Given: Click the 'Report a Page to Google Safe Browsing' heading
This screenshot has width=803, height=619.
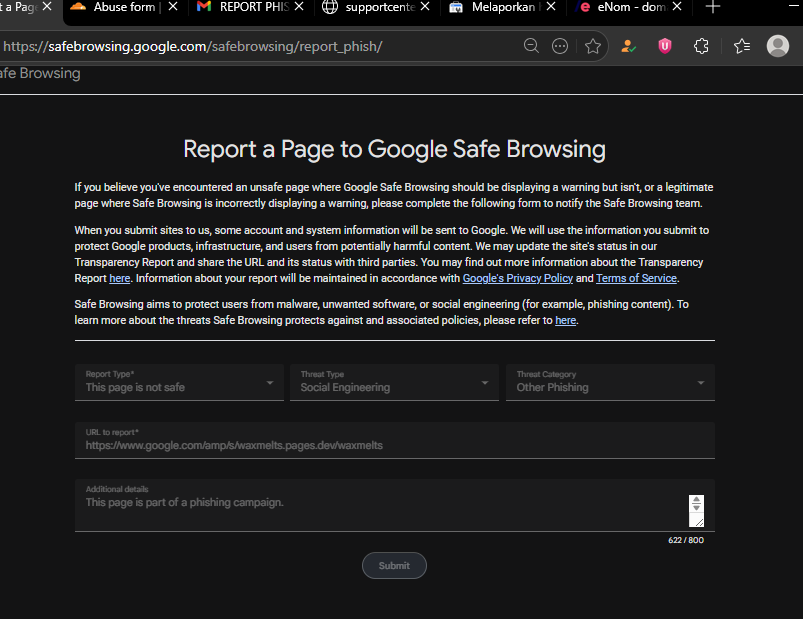Looking at the screenshot, I should [x=394, y=149].
